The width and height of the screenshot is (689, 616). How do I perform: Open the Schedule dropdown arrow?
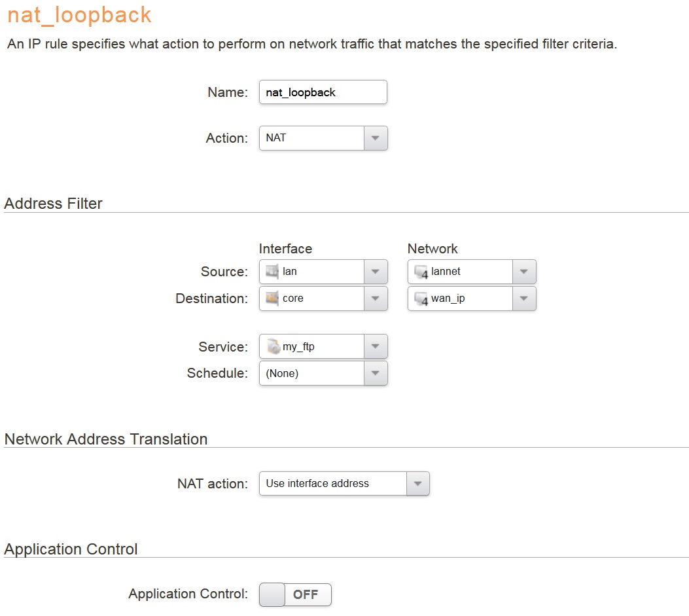point(375,373)
